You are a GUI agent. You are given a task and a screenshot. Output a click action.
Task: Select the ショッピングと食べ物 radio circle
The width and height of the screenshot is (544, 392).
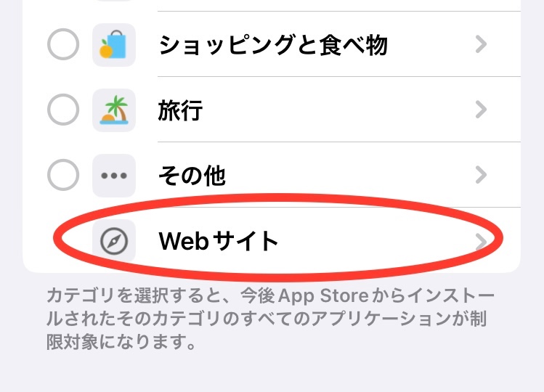63,44
